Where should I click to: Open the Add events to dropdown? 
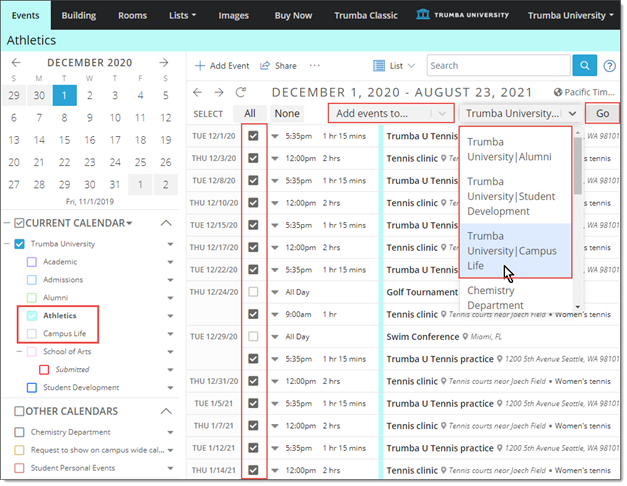(x=390, y=114)
